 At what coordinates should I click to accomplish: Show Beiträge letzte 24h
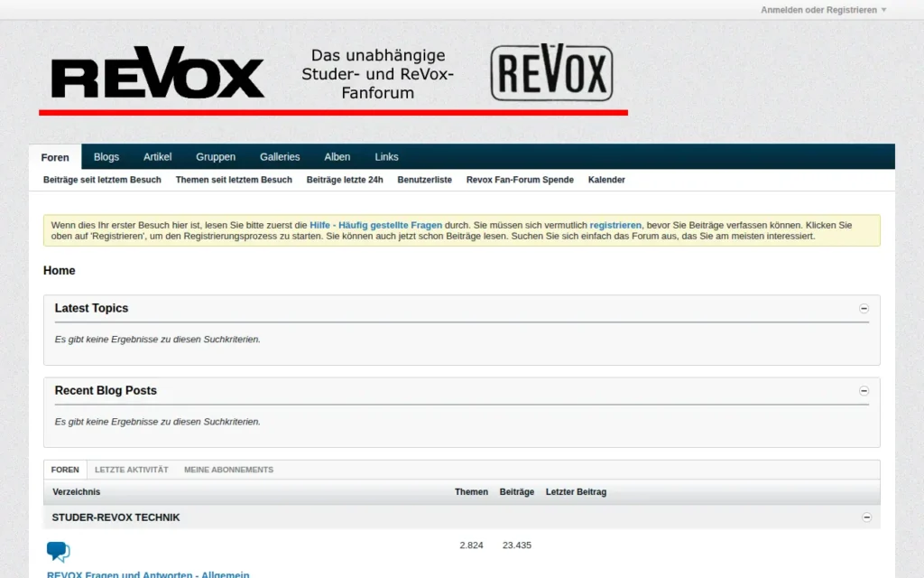click(345, 180)
